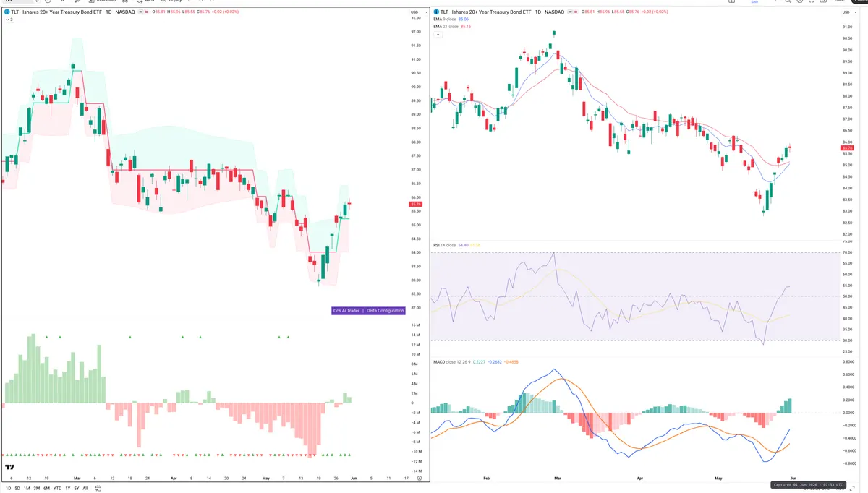Viewport: 868px width, 493px height.
Task: Select the 1Y date range
Action: point(68,489)
